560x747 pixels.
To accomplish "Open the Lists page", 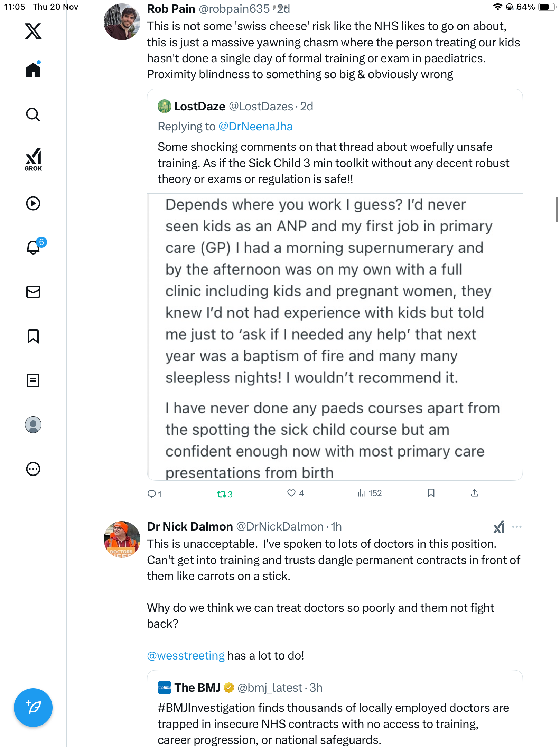I will click(33, 380).
